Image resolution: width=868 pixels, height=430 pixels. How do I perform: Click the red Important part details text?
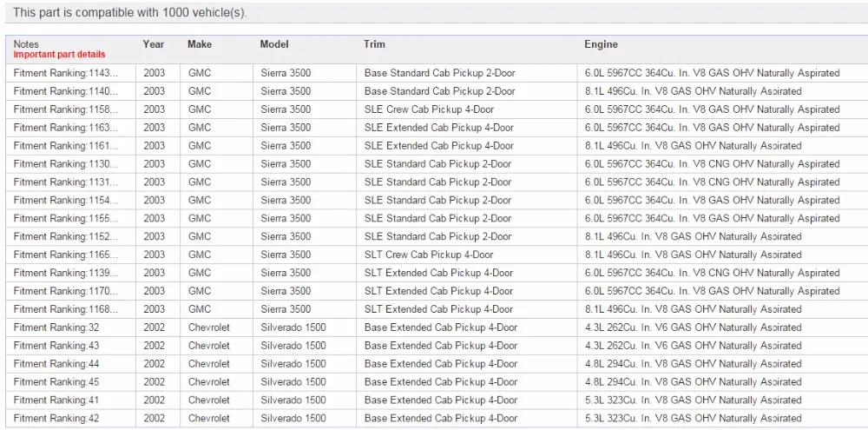[59, 55]
